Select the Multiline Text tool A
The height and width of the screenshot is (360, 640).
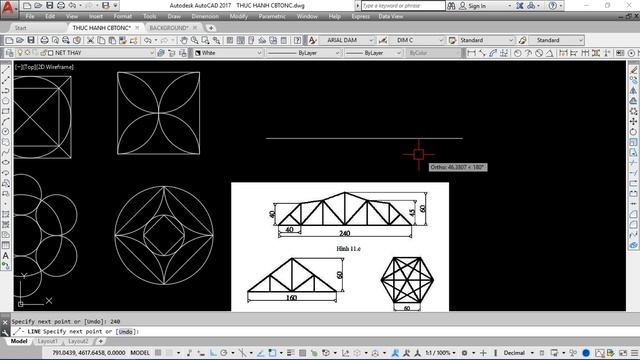click(x=6, y=256)
